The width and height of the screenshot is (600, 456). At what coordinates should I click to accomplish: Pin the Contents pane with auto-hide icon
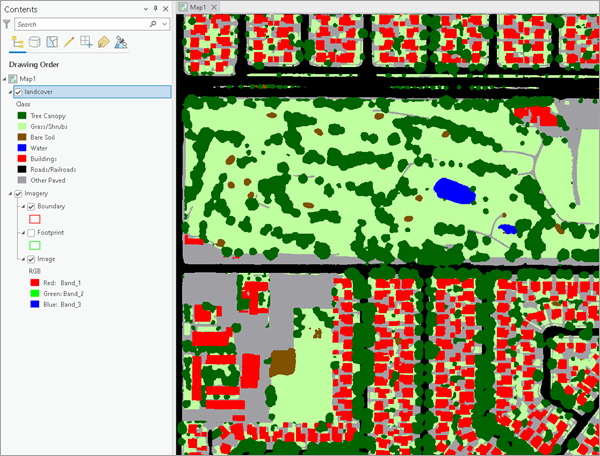point(153,7)
